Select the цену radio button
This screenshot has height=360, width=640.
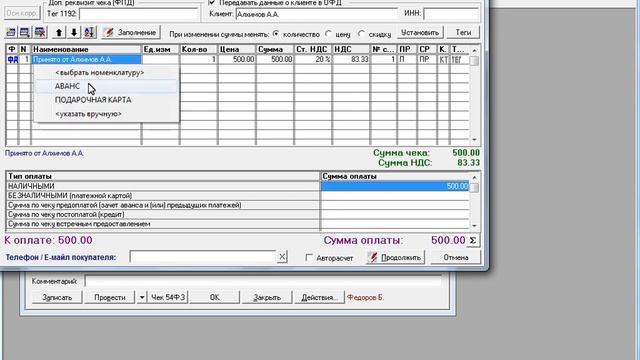coord(329,33)
